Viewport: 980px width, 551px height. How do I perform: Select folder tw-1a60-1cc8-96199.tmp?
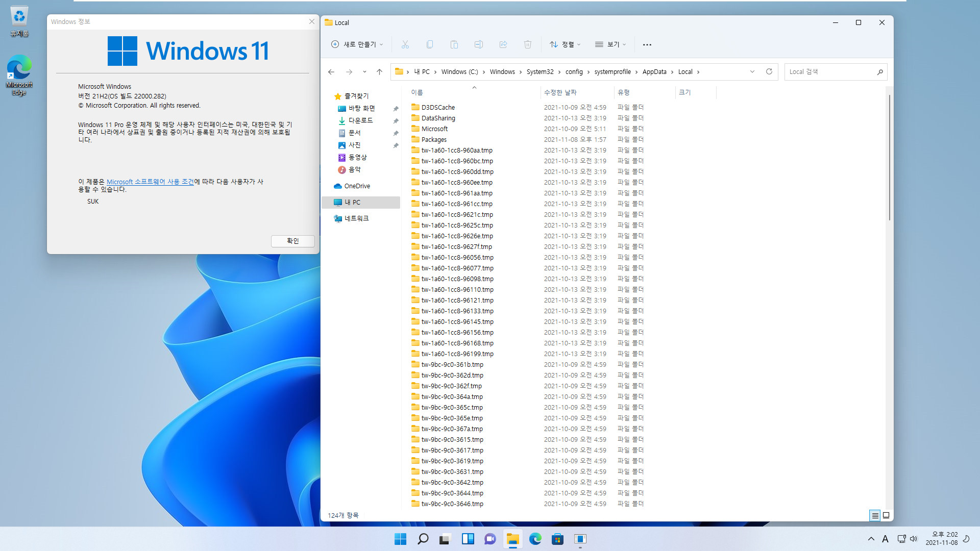457,354
